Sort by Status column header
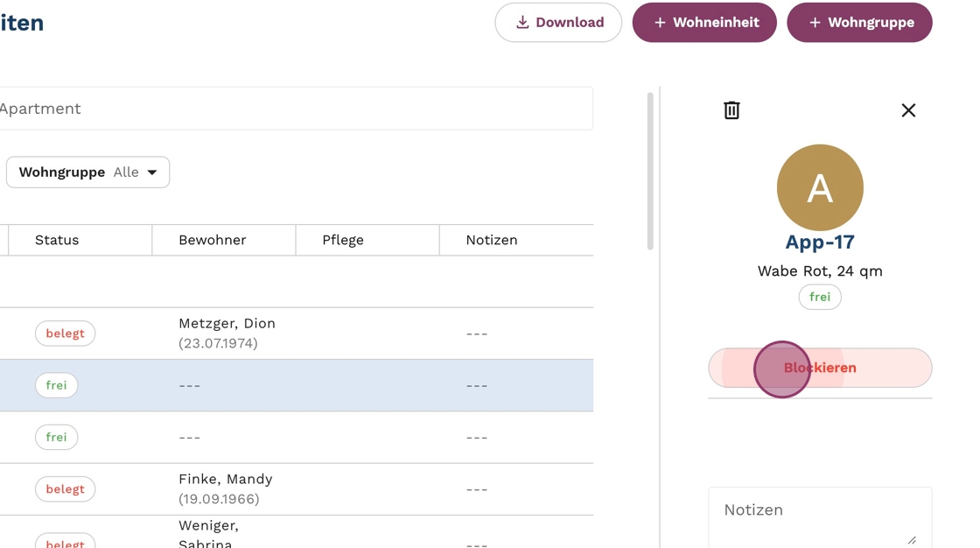Screen dimensions: 980x548 click(x=57, y=240)
